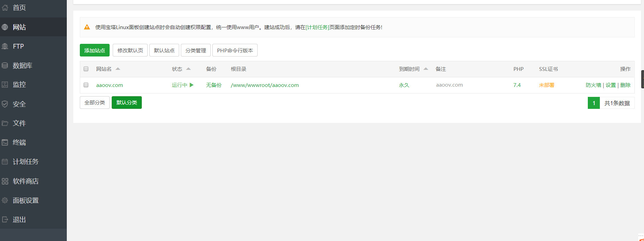This screenshot has width=644, height=241.
Task: Sort by 到期时间 using its arrow
Action: (x=426, y=69)
